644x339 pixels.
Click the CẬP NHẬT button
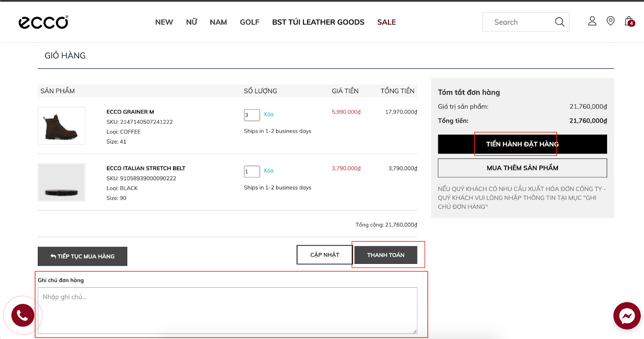(x=325, y=255)
